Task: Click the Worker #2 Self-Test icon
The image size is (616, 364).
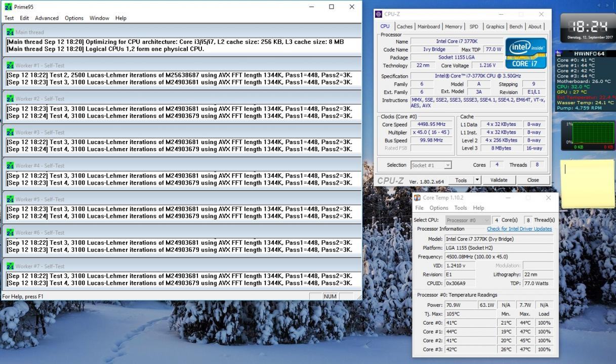Action: click(x=10, y=99)
